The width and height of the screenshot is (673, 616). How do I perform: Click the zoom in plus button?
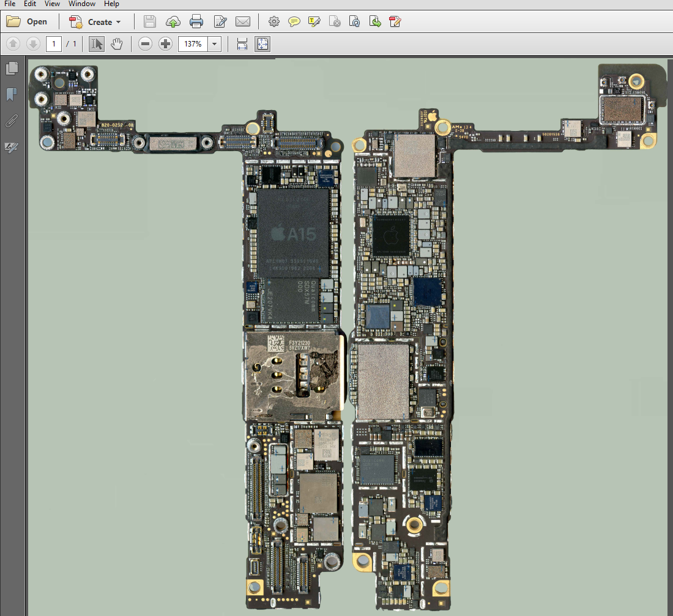(x=165, y=44)
